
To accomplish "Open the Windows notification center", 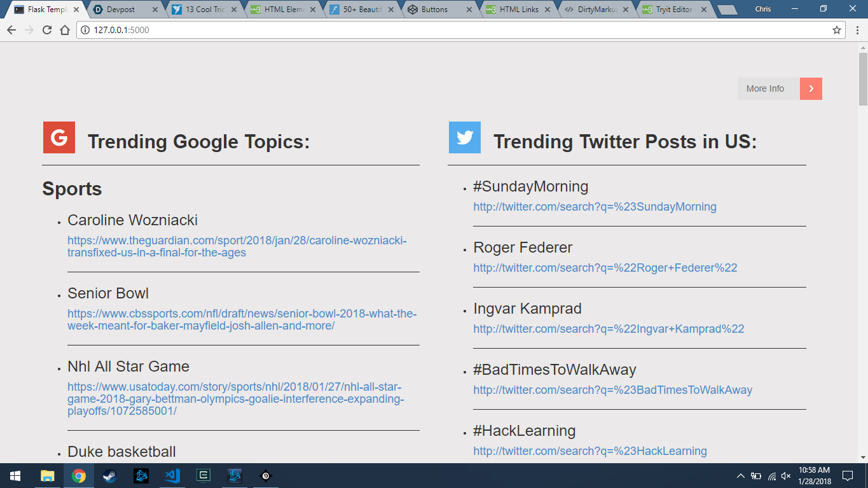I will click(848, 476).
